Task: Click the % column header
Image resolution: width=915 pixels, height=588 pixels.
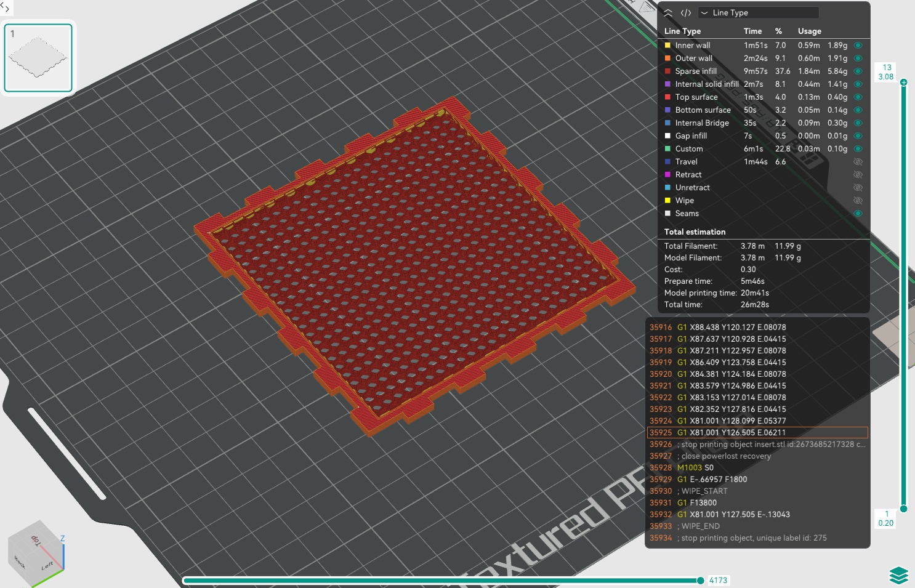Action: click(779, 31)
